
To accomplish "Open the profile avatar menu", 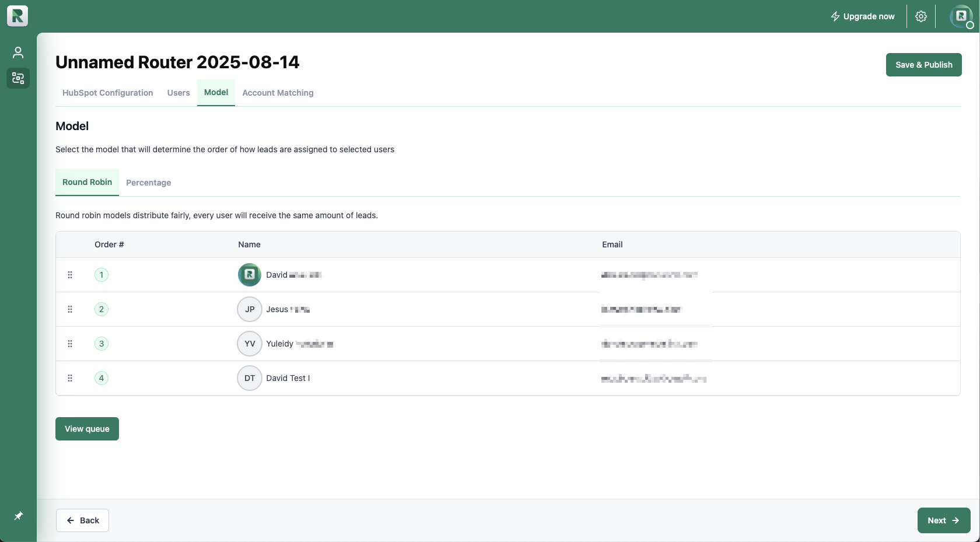I will click(x=961, y=16).
